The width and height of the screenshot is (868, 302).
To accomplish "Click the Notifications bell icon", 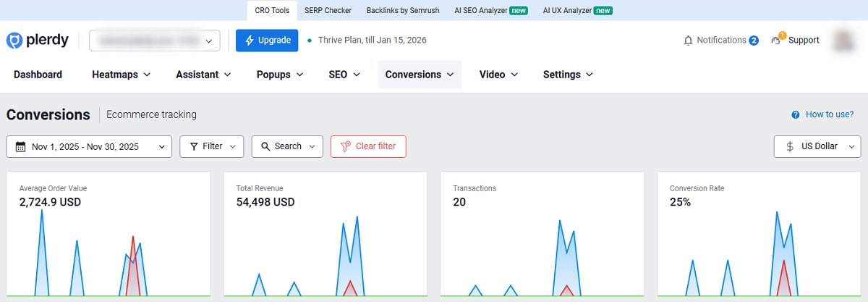I will click(688, 41).
